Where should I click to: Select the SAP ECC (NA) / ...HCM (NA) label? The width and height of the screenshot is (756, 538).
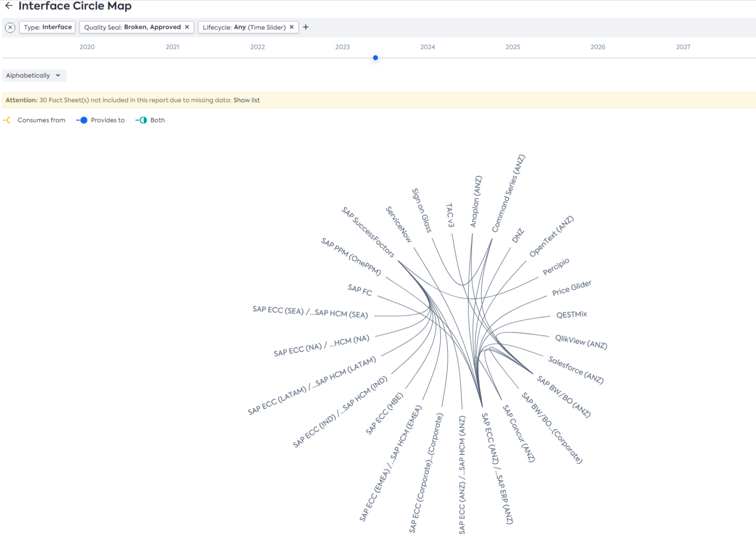click(322, 346)
